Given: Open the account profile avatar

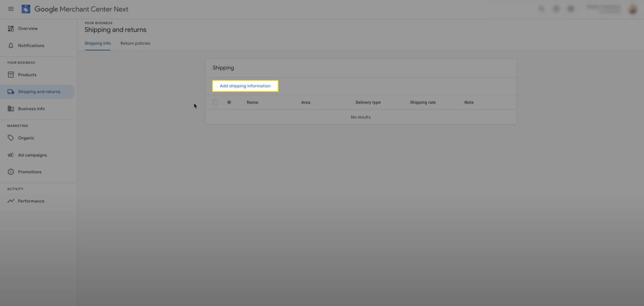Looking at the screenshot, I should (x=633, y=9).
